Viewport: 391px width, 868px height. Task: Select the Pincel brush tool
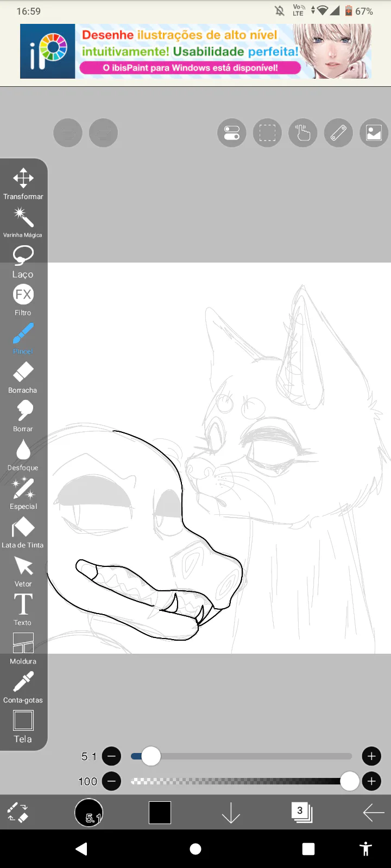point(23,339)
